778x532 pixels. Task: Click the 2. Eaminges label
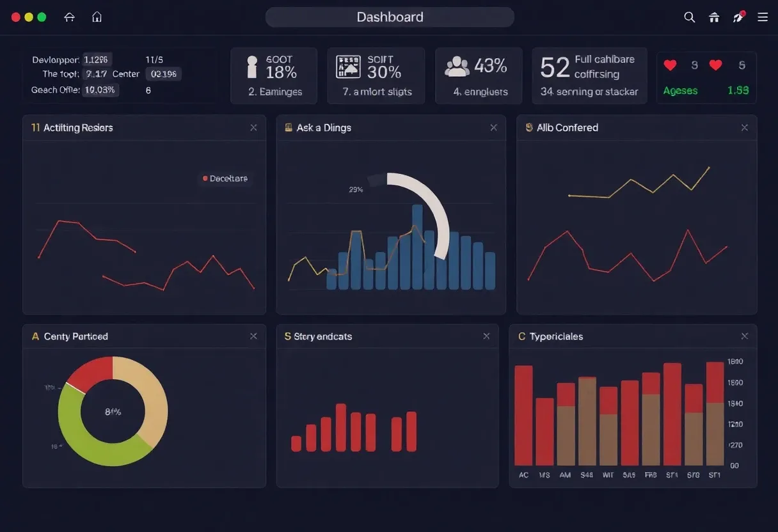[274, 91]
